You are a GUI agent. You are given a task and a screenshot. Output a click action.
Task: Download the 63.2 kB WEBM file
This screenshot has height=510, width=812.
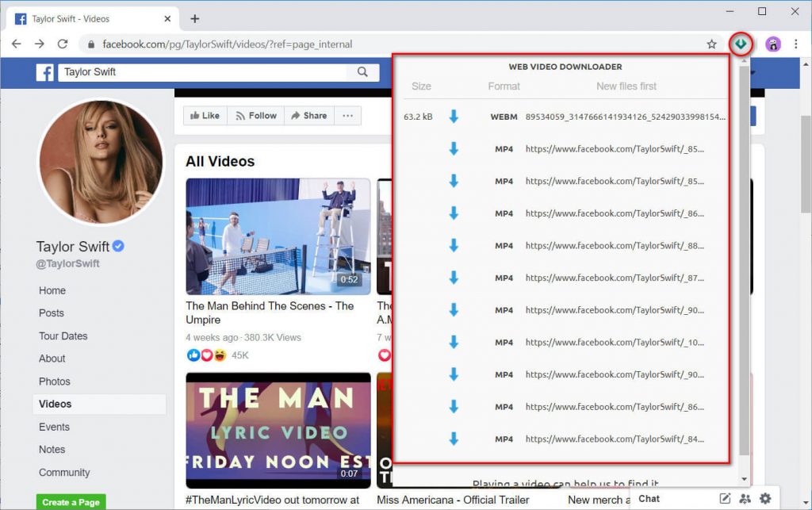point(454,117)
